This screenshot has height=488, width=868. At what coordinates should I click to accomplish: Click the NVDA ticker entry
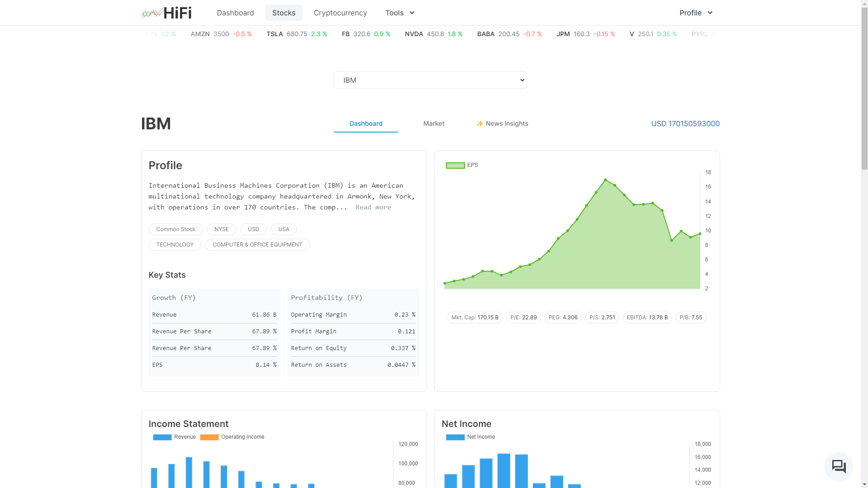pos(434,34)
